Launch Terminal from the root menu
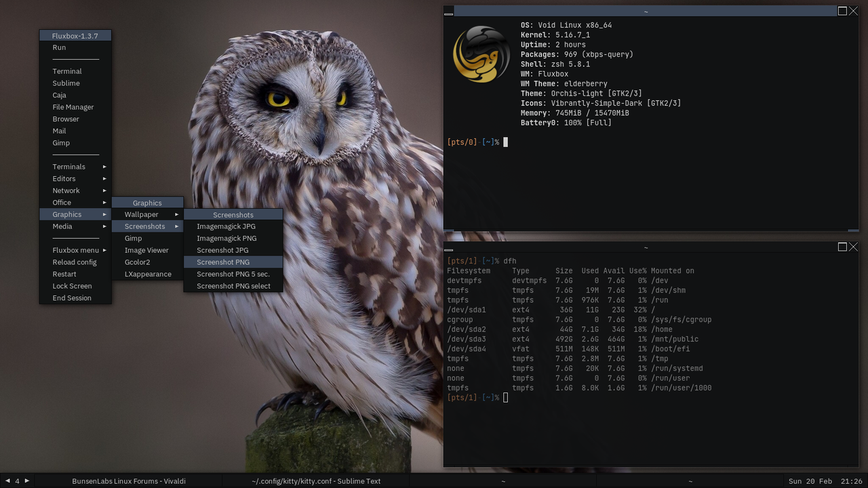The height and width of the screenshot is (488, 868). tap(75, 71)
